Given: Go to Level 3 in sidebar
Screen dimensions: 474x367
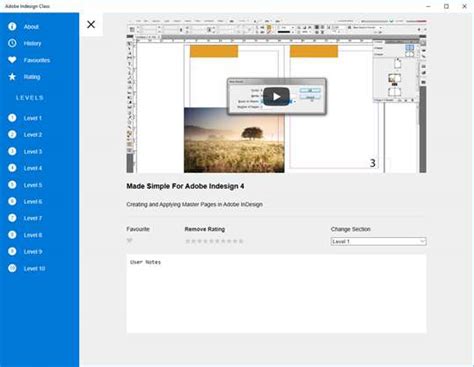Looking at the screenshot, I should pyautogui.click(x=33, y=151).
